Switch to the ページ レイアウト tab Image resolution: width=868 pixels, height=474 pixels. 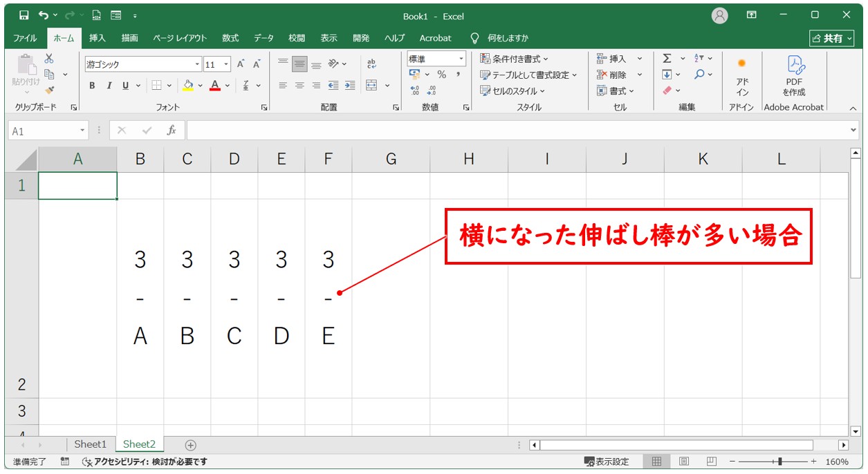pyautogui.click(x=180, y=38)
